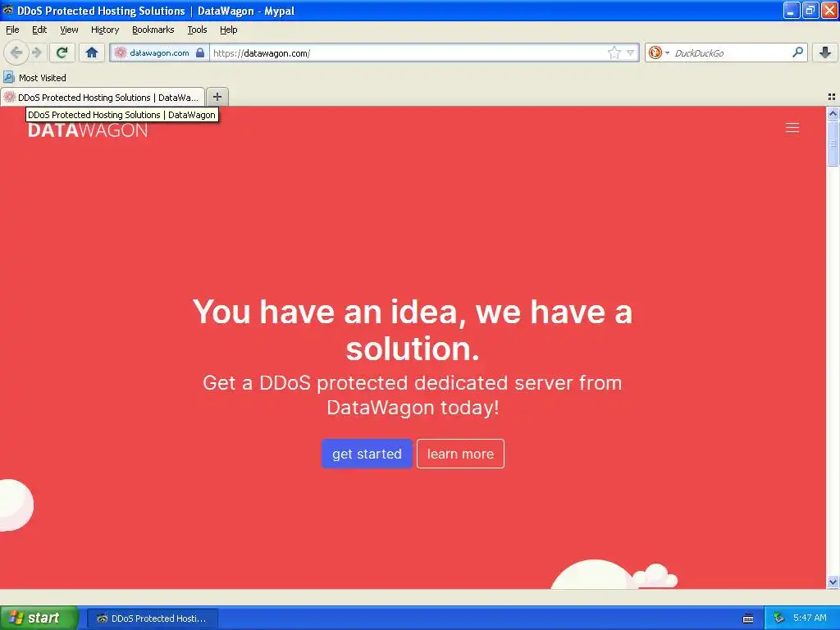Click the vertical scrollbar thumb
The height and width of the screenshot is (630, 840).
pos(833,143)
